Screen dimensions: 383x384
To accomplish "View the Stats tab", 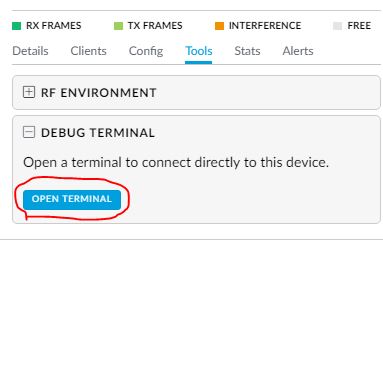I will coord(247,51).
